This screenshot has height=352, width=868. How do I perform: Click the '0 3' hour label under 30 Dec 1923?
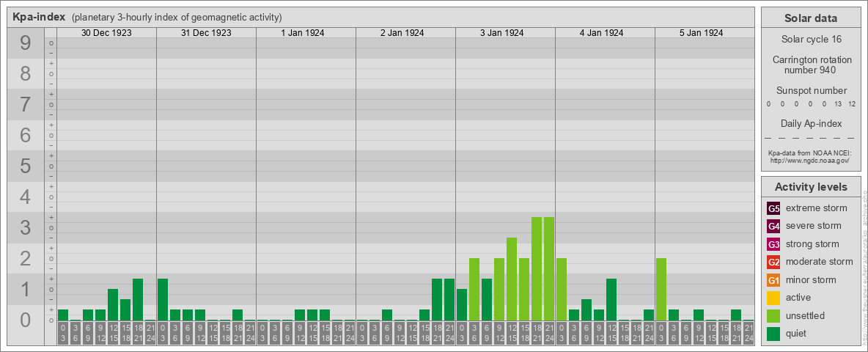(63, 333)
